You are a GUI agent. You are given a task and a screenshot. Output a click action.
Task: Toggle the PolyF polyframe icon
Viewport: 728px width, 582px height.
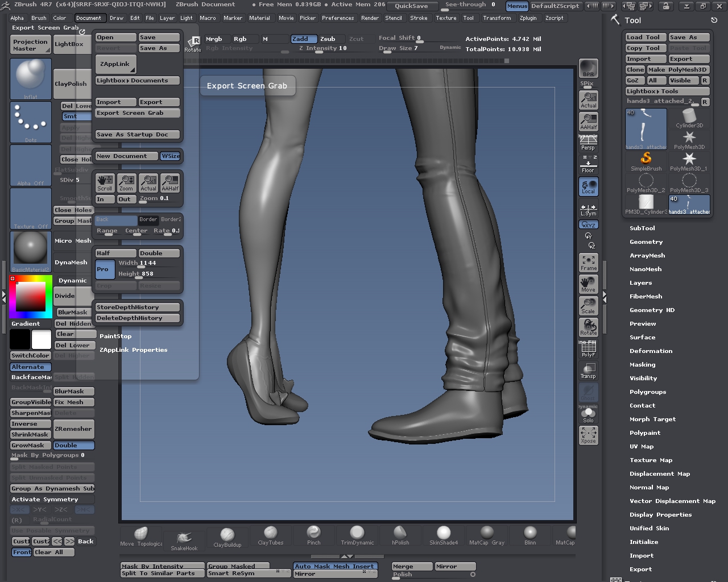588,350
